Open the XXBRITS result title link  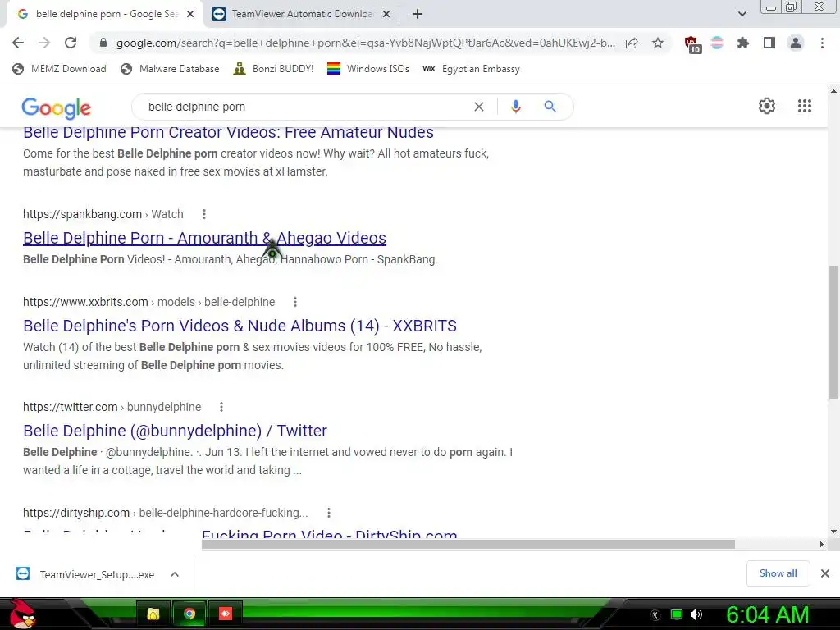[240, 326]
